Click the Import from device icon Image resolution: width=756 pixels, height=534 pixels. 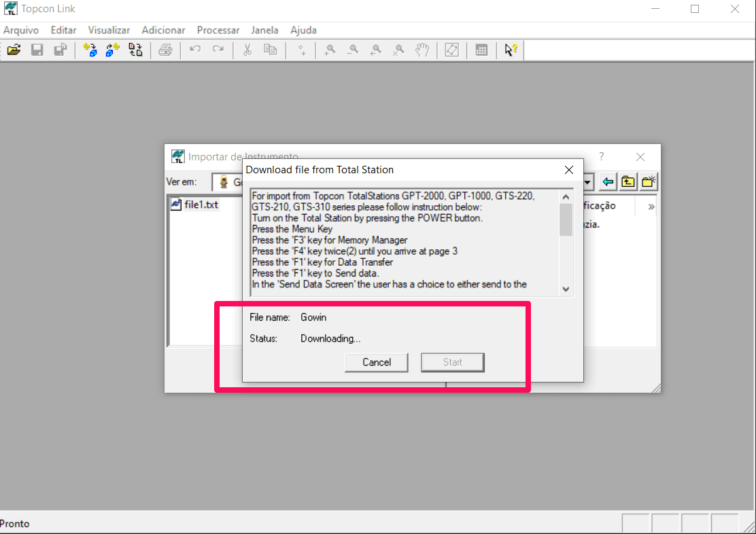[90, 50]
